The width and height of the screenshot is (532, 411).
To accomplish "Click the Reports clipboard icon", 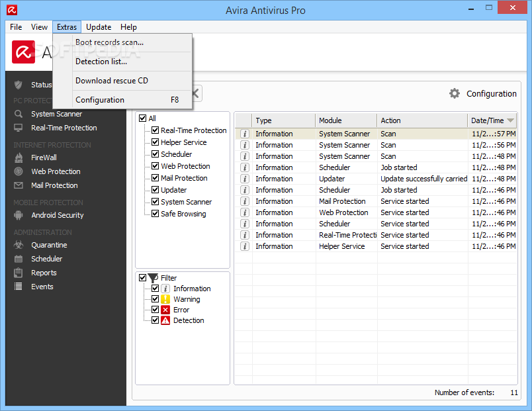I will [19, 273].
